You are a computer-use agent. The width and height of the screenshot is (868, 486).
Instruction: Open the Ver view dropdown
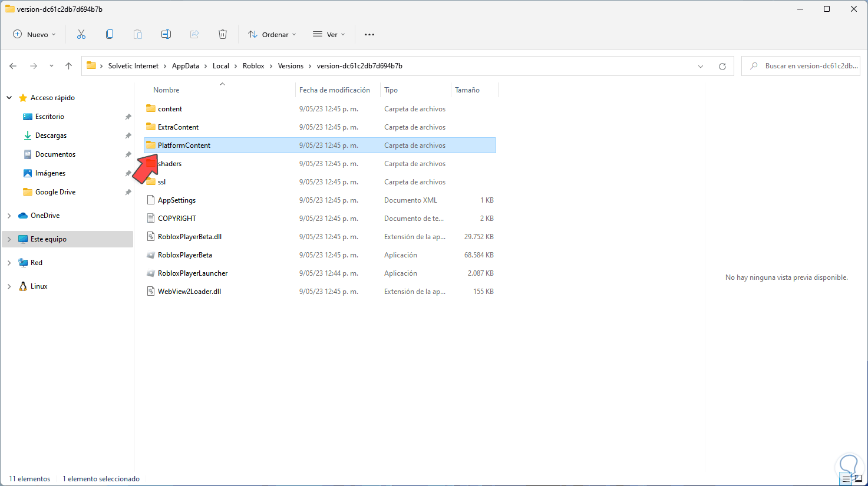click(x=329, y=34)
